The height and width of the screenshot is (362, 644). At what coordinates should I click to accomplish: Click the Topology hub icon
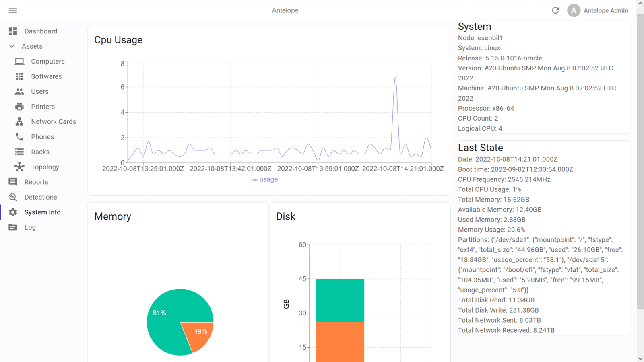click(19, 167)
